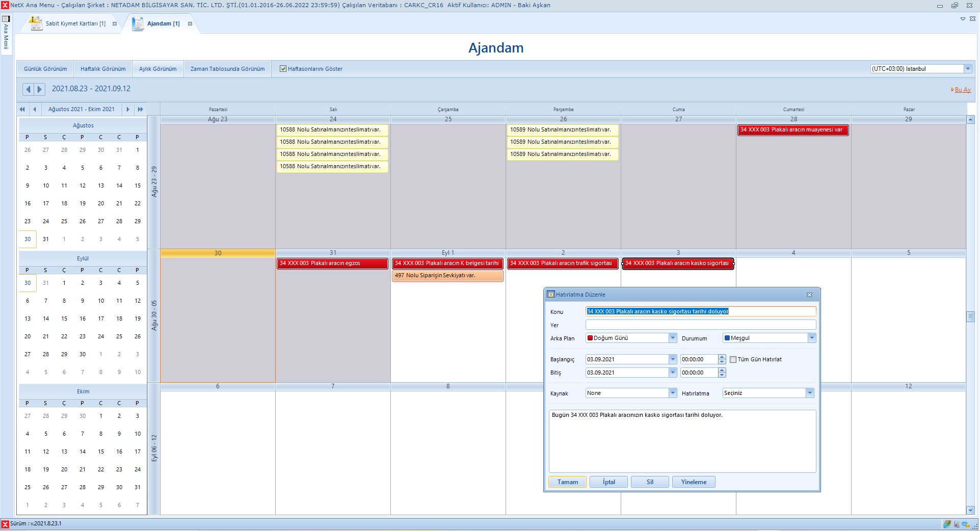Select the Aylık Görünüm view

[x=158, y=69]
